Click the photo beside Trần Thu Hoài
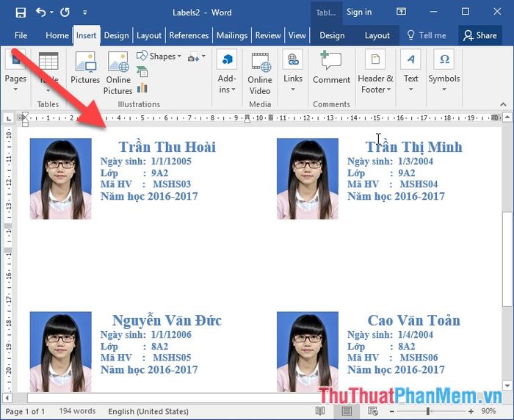 click(x=60, y=178)
